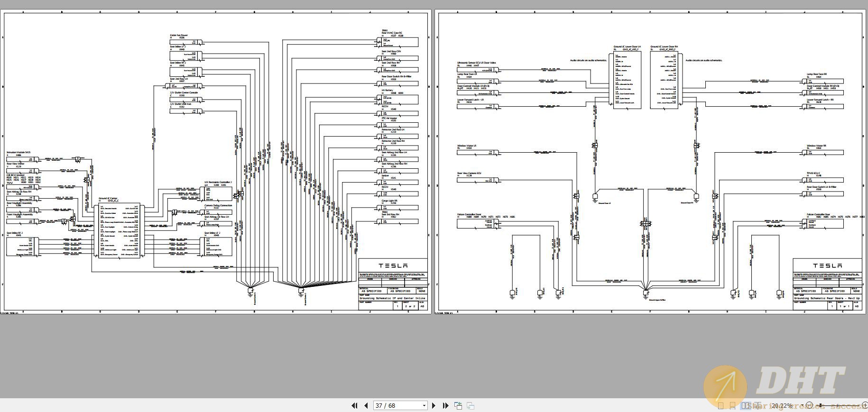868x412 pixels.
Task: Click the 'PTC Air Heater' label
Action: pos(389,119)
